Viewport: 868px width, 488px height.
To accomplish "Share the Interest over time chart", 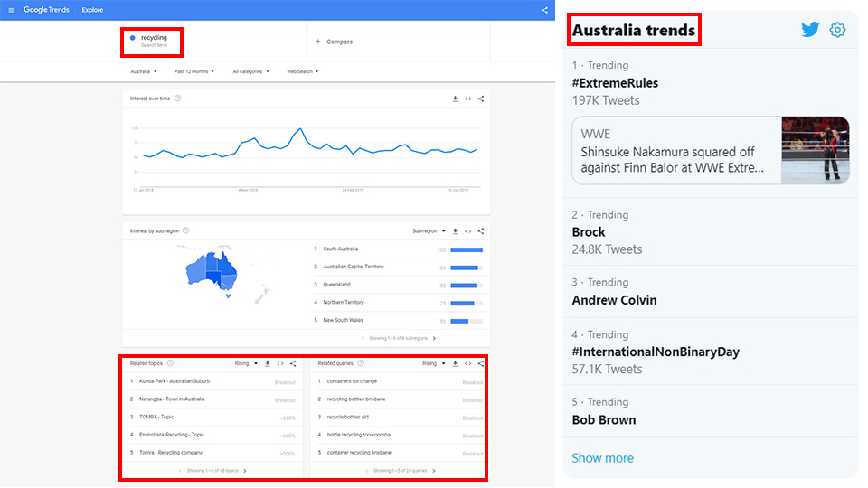I will (480, 99).
